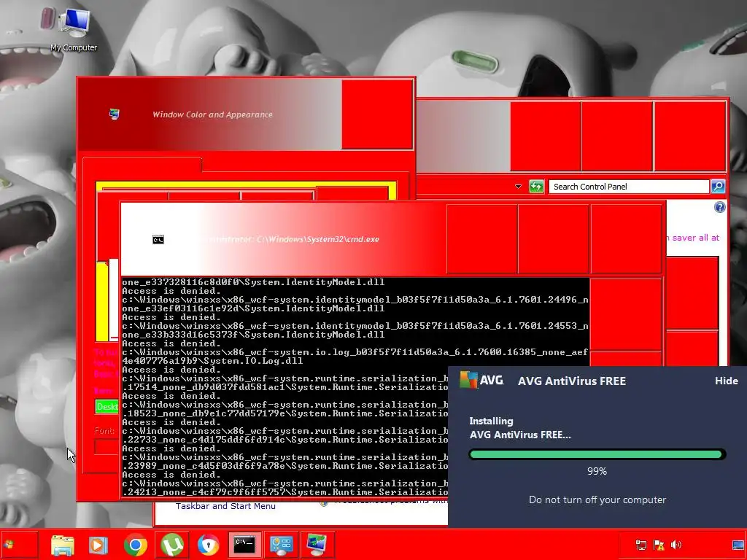
Task: Open uTorrent from the taskbar
Action: (172, 545)
